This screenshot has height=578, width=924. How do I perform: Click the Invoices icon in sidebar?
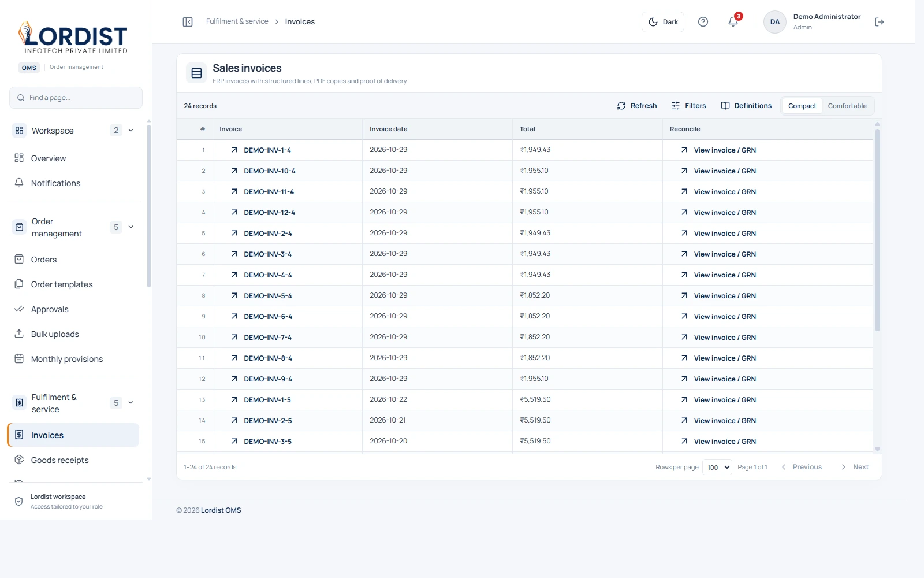pyautogui.click(x=19, y=435)
